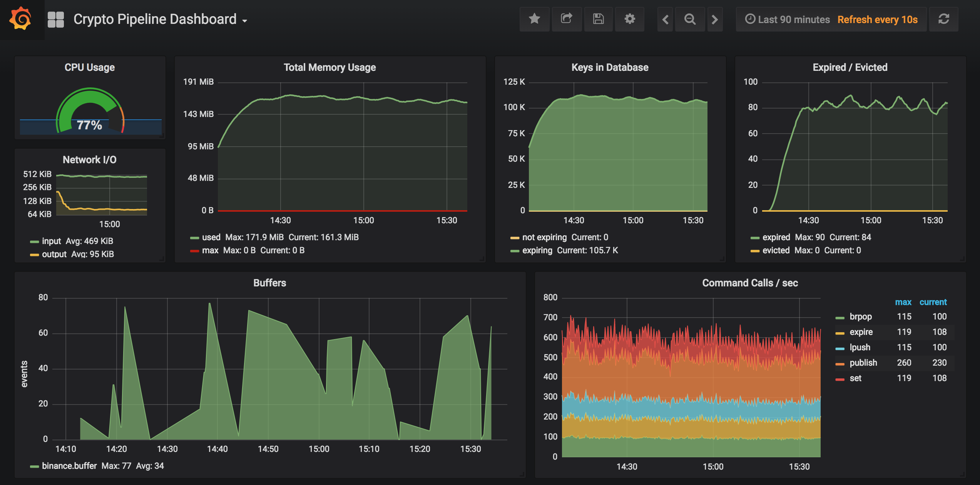Sort legend by max column header
Screen dimensions: 980x485
pyautogui.click(x=903, y=302)
